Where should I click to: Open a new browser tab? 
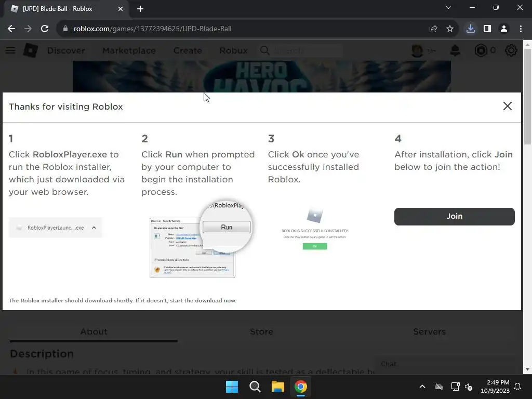tap(140, 9)
